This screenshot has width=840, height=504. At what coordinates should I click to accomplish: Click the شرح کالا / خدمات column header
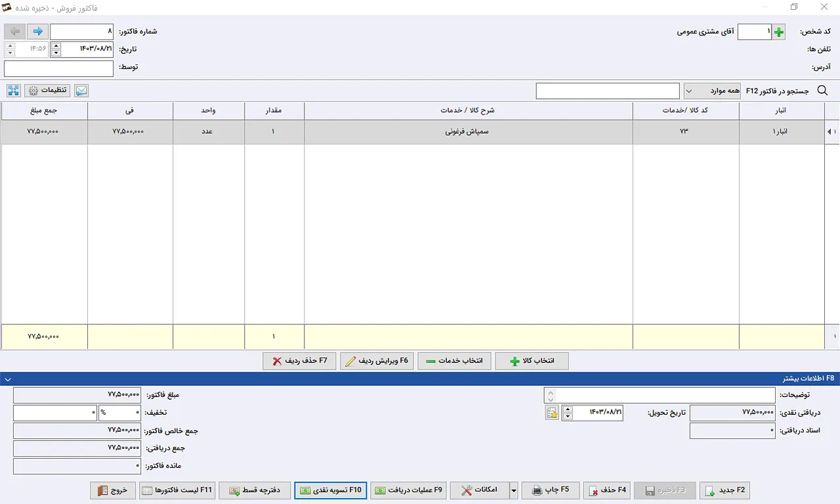pyautogui.click(x=468, y=111)
